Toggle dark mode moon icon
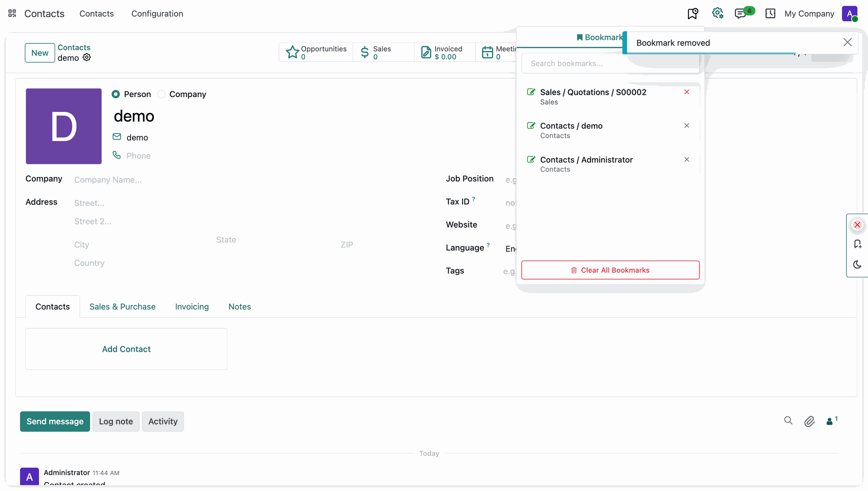 [857, 265]
